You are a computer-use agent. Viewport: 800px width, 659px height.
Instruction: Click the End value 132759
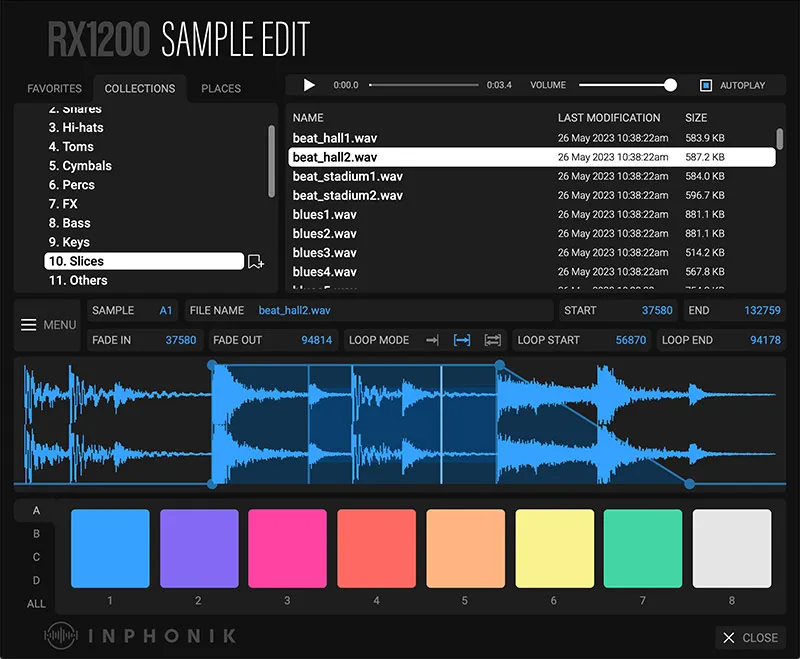(762, 311)
